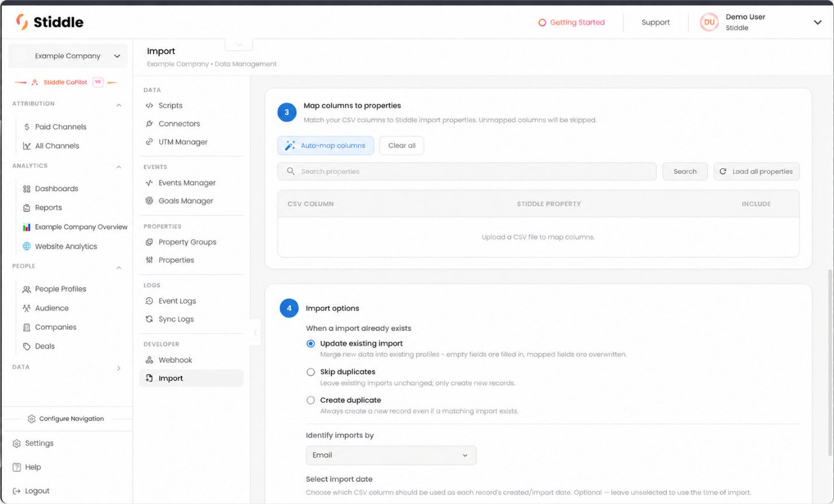Open the Import page in Developer menu

pyautogui.click(x=191, y=378)
